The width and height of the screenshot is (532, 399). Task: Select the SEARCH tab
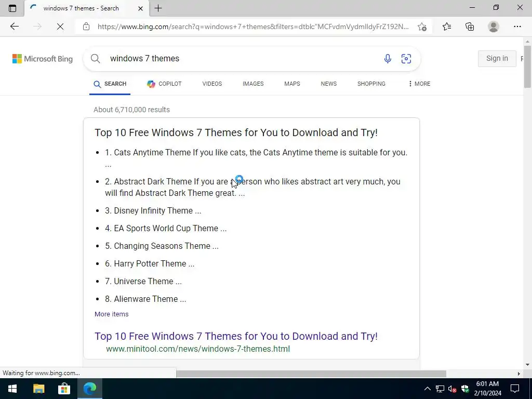pyautogui.click(x=110, y=84)
